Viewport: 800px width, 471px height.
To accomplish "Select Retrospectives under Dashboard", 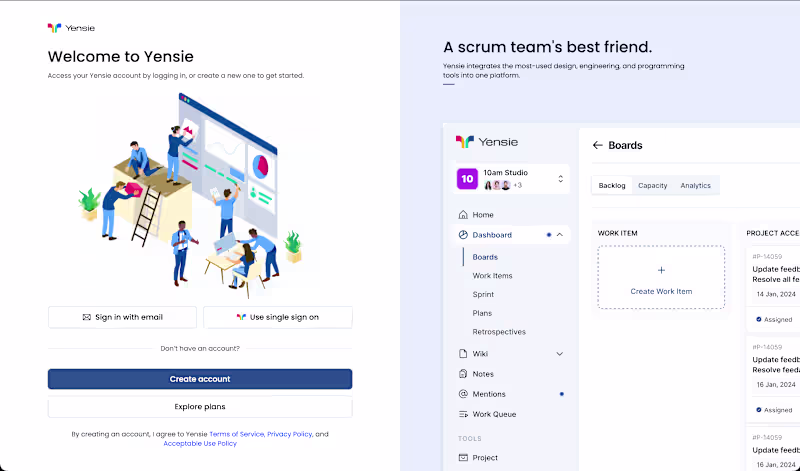I will click(x=499, y=332).
